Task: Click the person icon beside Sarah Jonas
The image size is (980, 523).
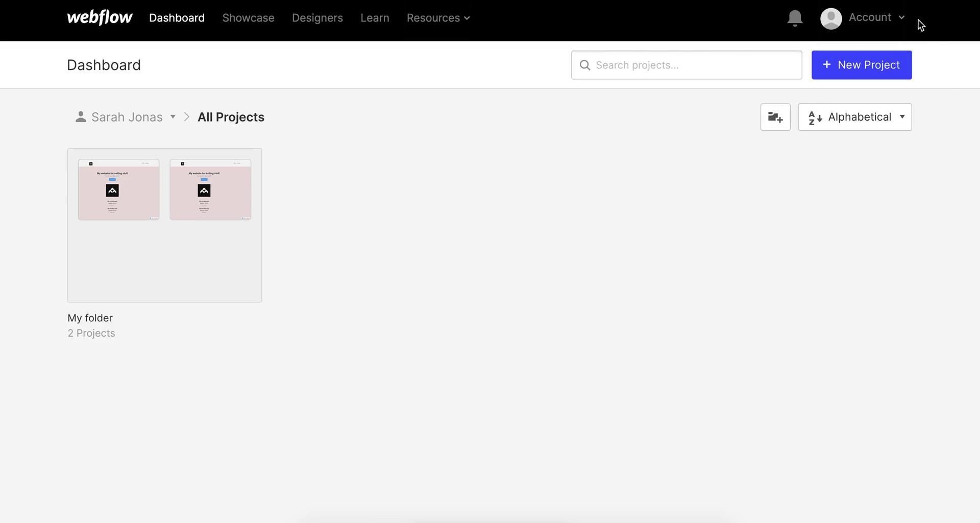Action: point(80,117)
